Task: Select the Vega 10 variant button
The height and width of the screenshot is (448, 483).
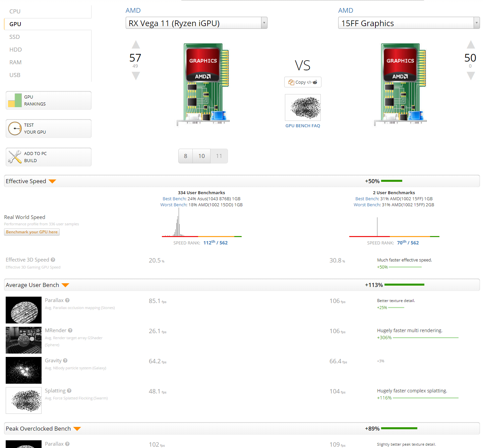Action: pyautogui.click(x=201, y=156)
